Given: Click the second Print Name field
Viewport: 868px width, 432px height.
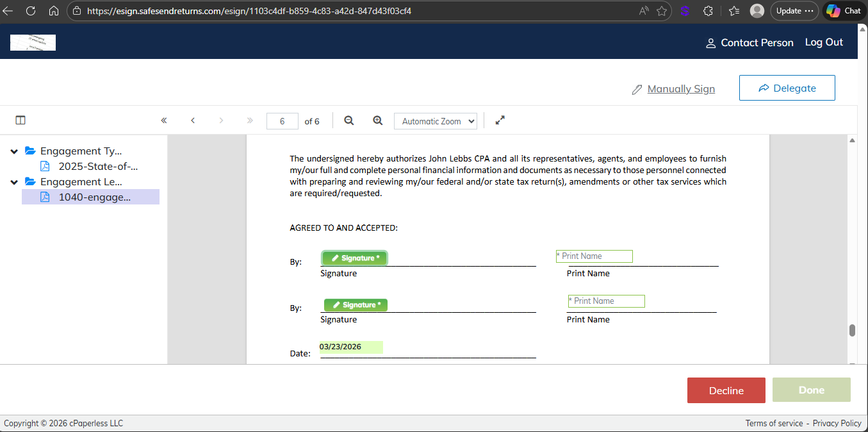Looking at the screenshot, I should tap(606, 301).
